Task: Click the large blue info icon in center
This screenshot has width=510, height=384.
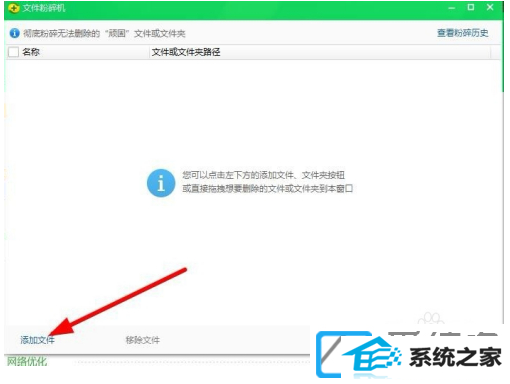Action: [161, 183]
